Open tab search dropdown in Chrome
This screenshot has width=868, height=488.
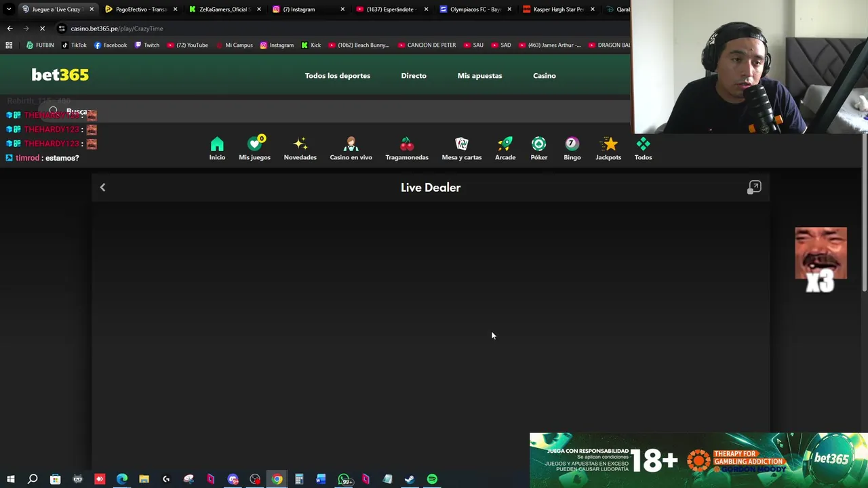[8, 9]
